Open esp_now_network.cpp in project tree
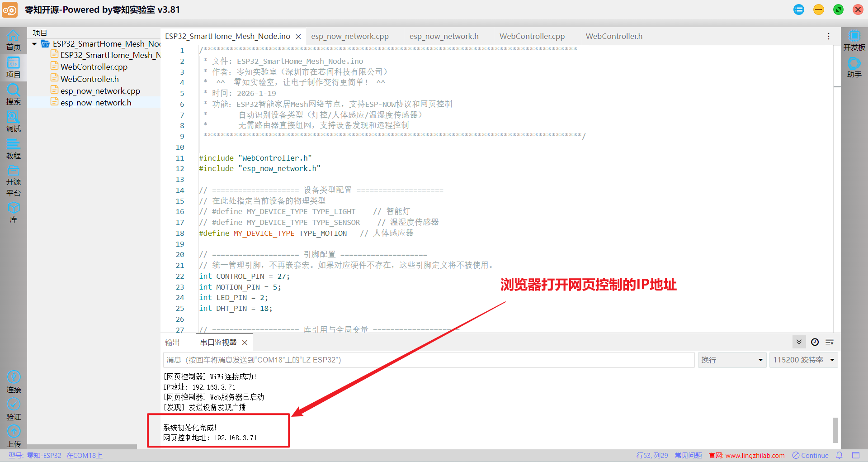The image size is (868, 462). click(100, 91)
